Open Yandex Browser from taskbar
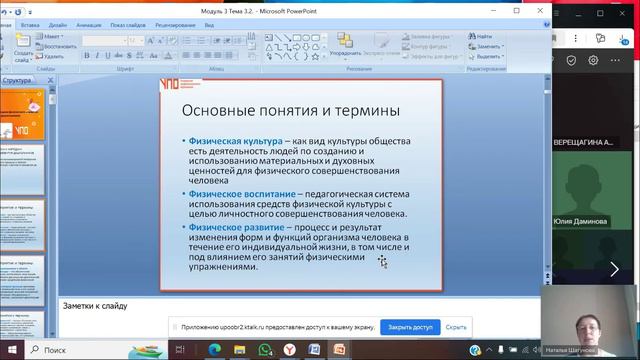The image size is (640, 360). pyautogui.click(x=289, y=350)
